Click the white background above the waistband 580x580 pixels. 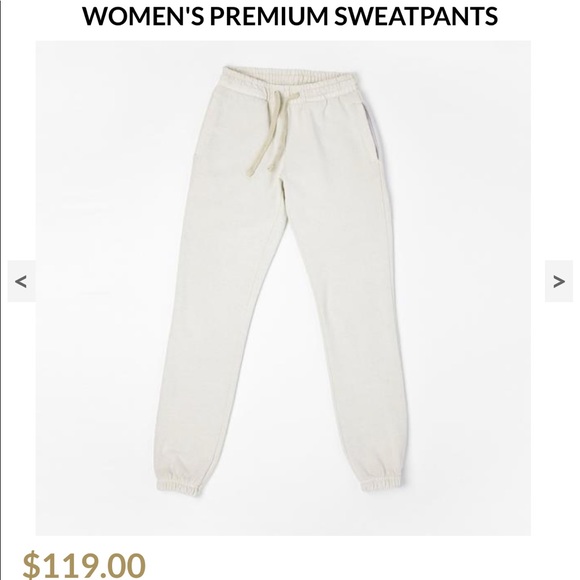[291, 53]
